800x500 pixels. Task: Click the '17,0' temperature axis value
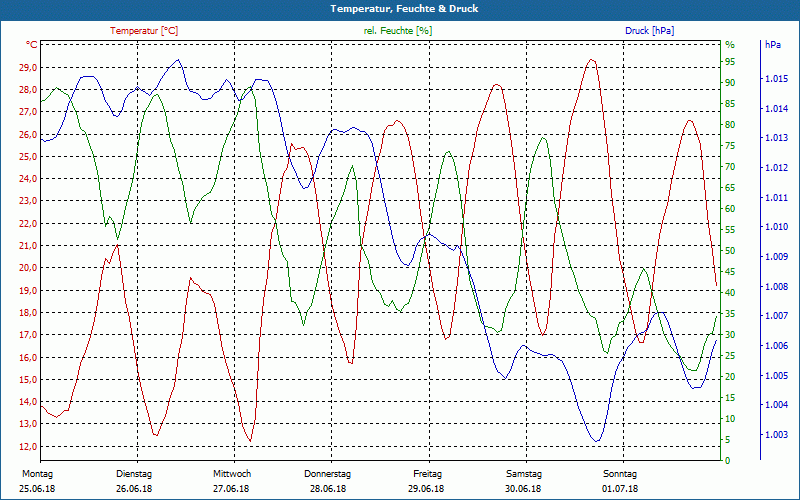point(29,335)
